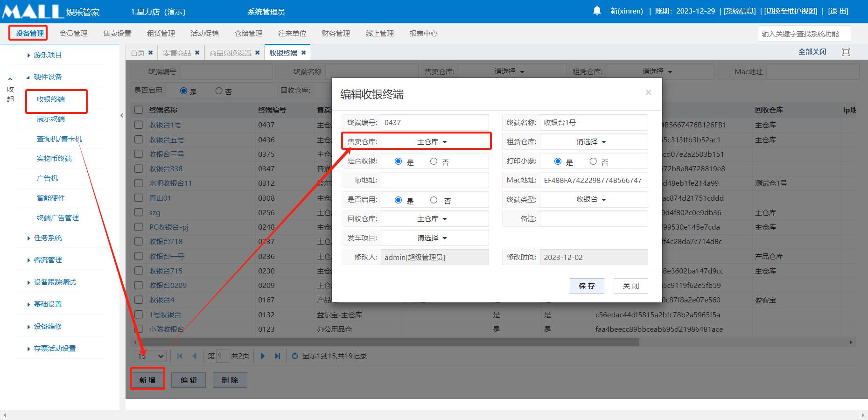Screen dimensions: 868x420
Task: Go to next page icon in pager
Action: 262,356
